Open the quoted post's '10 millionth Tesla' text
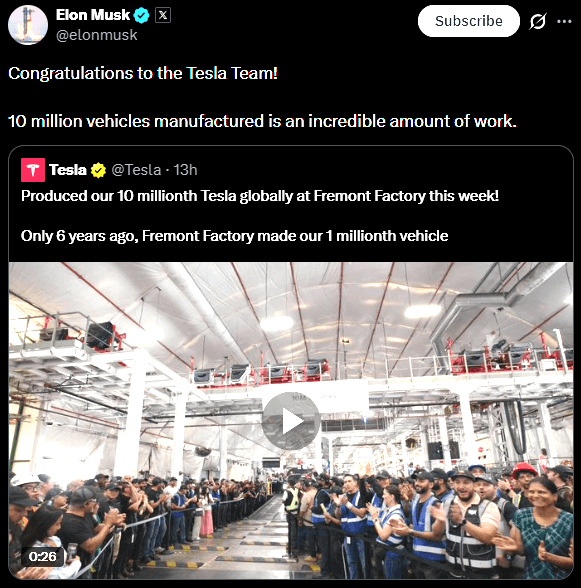 point(260,196)
